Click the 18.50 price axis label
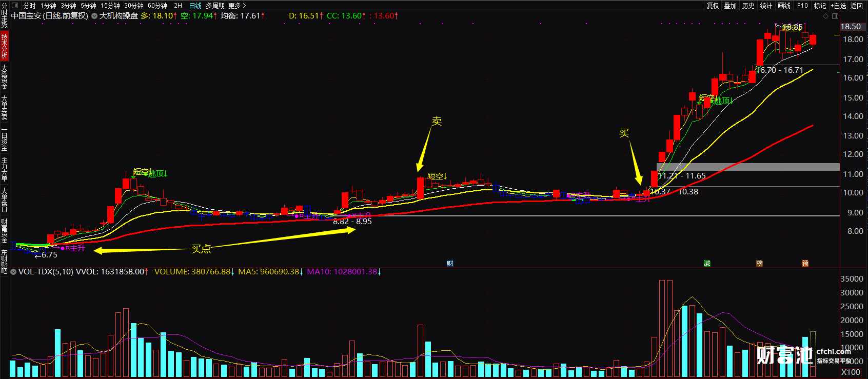Viewport: 868px width, 379px height. pos(851,27)
